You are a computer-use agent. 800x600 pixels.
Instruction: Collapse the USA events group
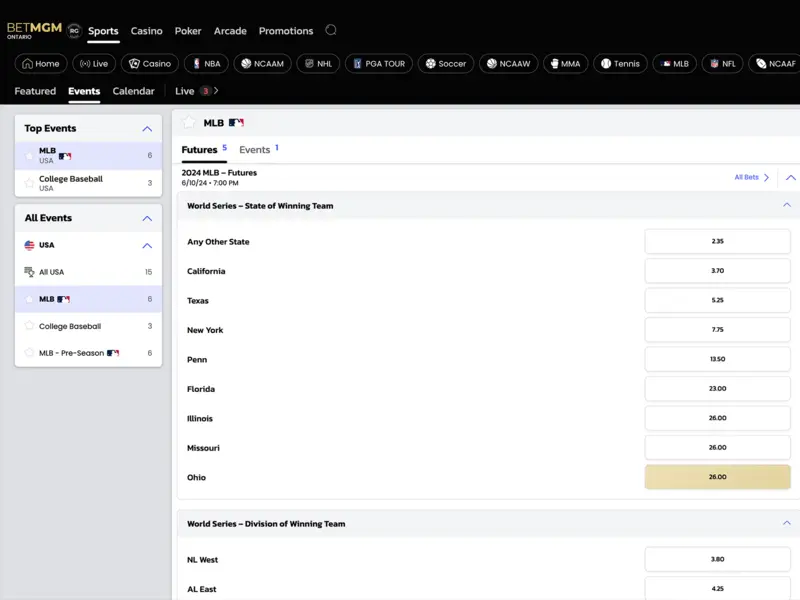pyautogui.click(x=147, y=245)
